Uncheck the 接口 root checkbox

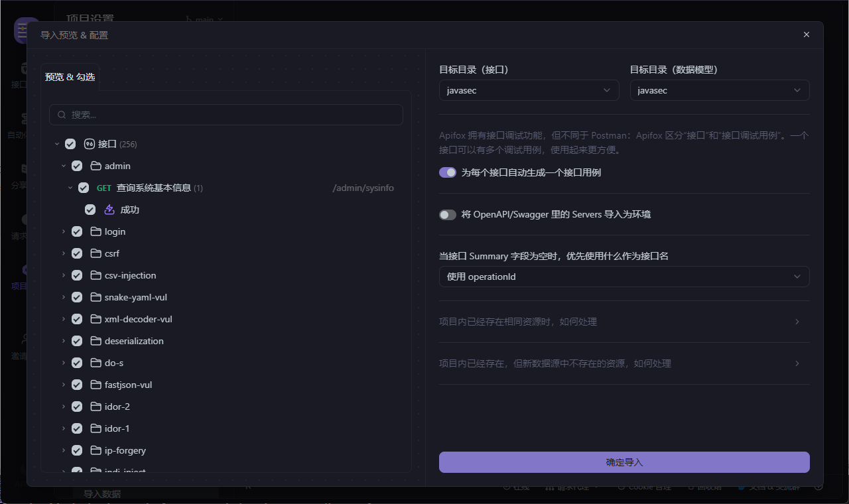pos(70,144)
